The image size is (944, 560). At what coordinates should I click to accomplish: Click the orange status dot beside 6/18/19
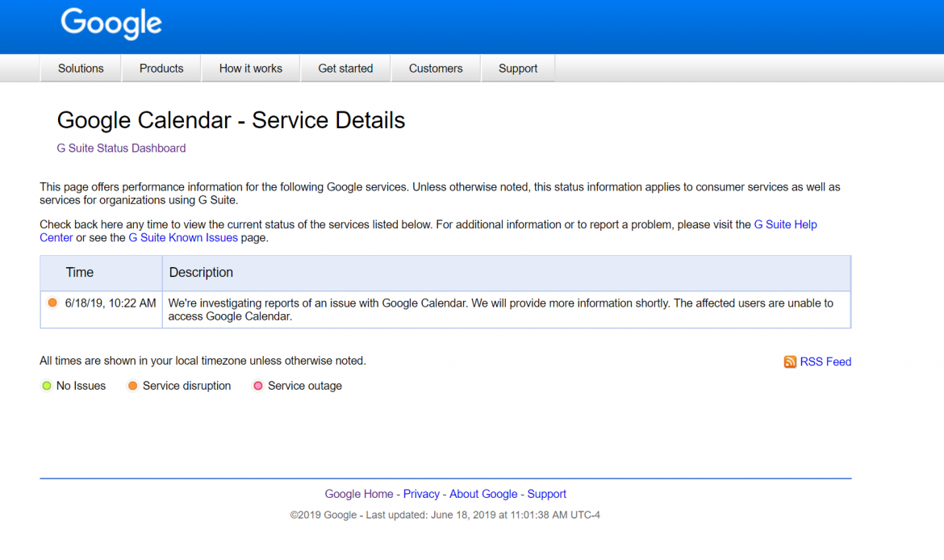52,303
